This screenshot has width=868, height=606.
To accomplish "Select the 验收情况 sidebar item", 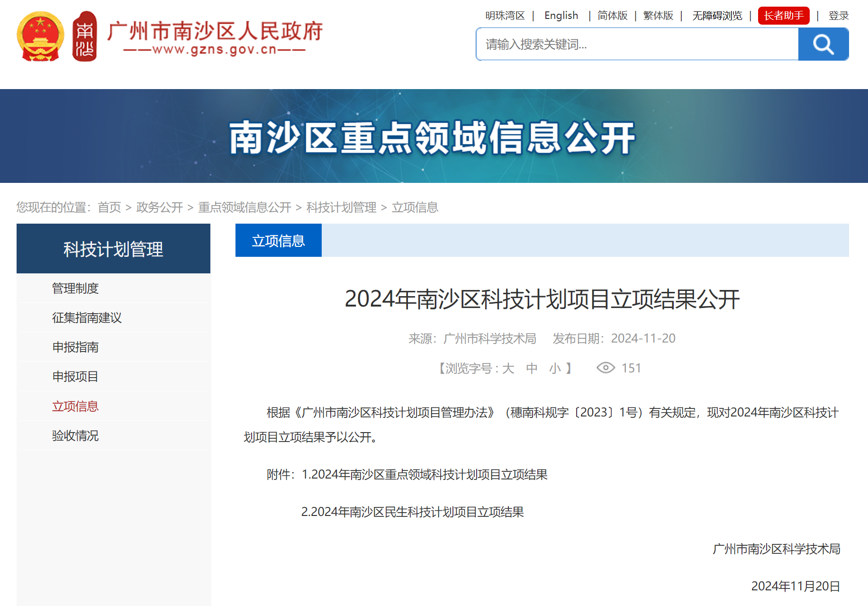I will tap(75, 435).
